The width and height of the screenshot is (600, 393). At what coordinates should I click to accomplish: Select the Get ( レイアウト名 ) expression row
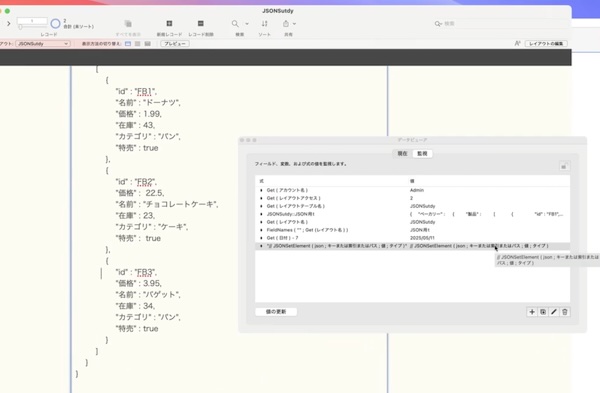412,222
